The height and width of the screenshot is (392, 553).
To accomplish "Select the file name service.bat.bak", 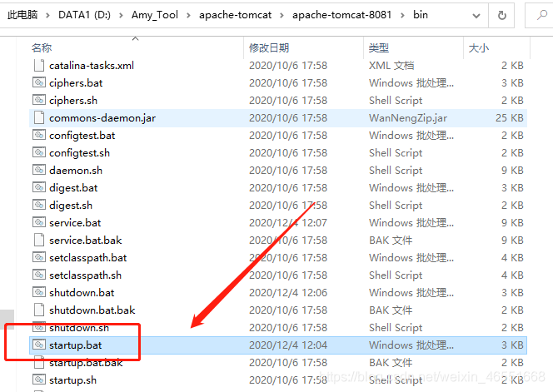I will click(85, 240).
